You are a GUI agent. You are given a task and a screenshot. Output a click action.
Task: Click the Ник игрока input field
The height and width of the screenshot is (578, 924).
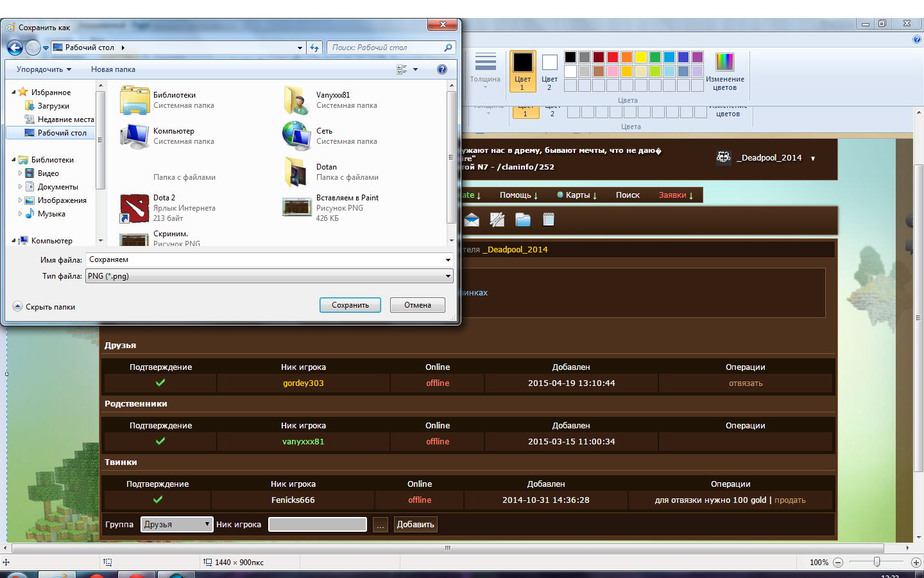(318, 525)
